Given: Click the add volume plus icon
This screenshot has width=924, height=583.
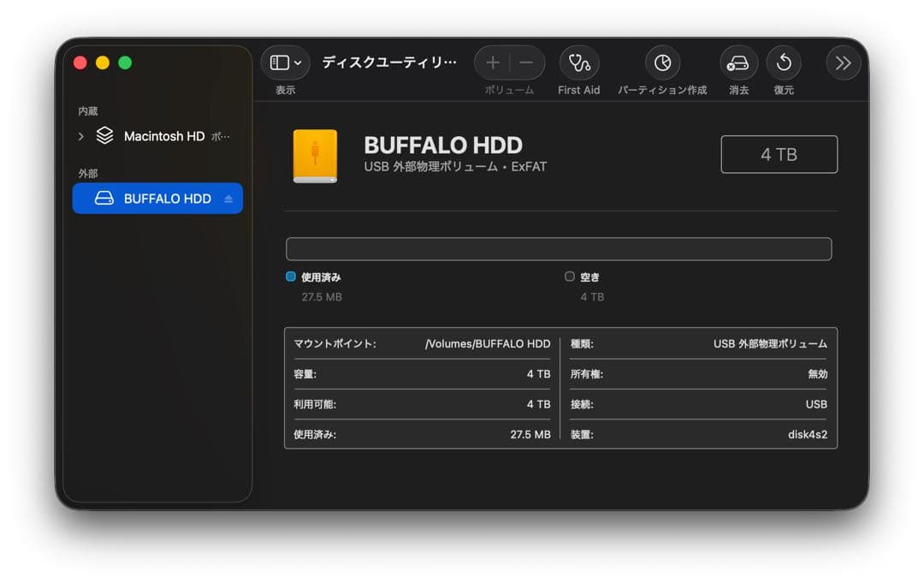Looking at the screenshot, I should pyautogui.click(x=493, y=62).
